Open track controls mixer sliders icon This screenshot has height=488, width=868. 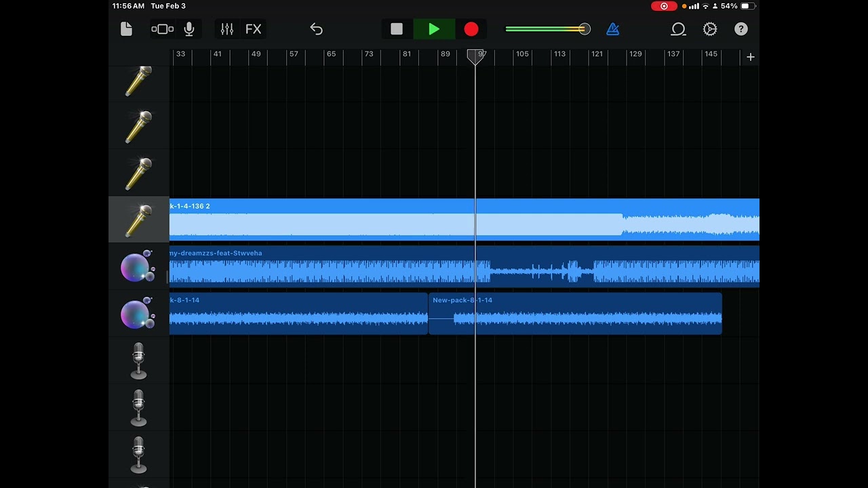click(x=227, y=29)
